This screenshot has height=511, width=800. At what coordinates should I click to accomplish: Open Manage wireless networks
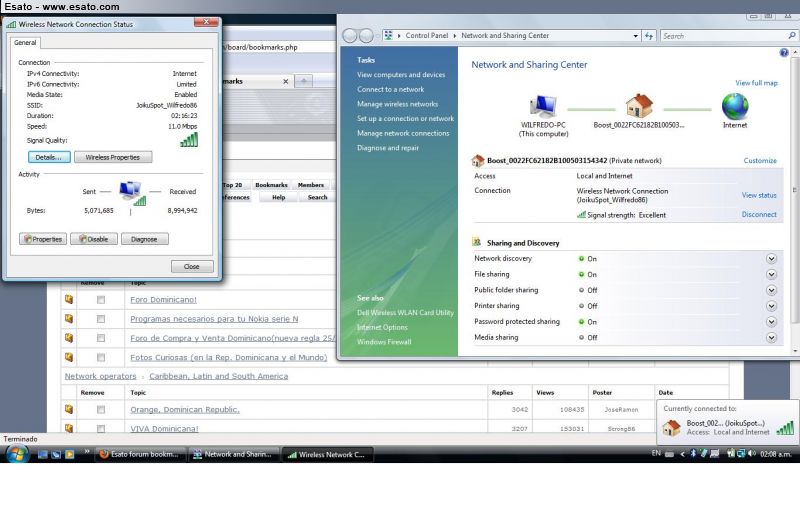(397, 104)
